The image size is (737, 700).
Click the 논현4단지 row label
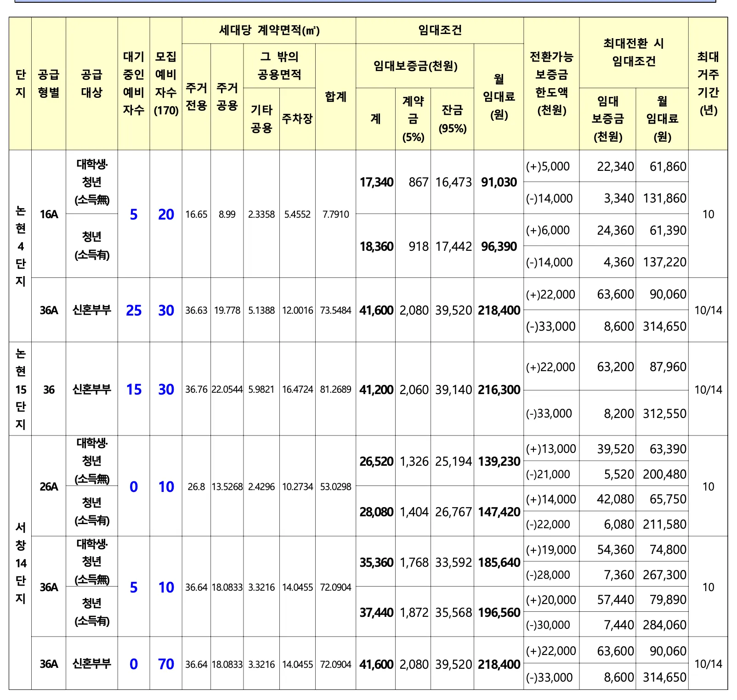(x=20, y=246)
